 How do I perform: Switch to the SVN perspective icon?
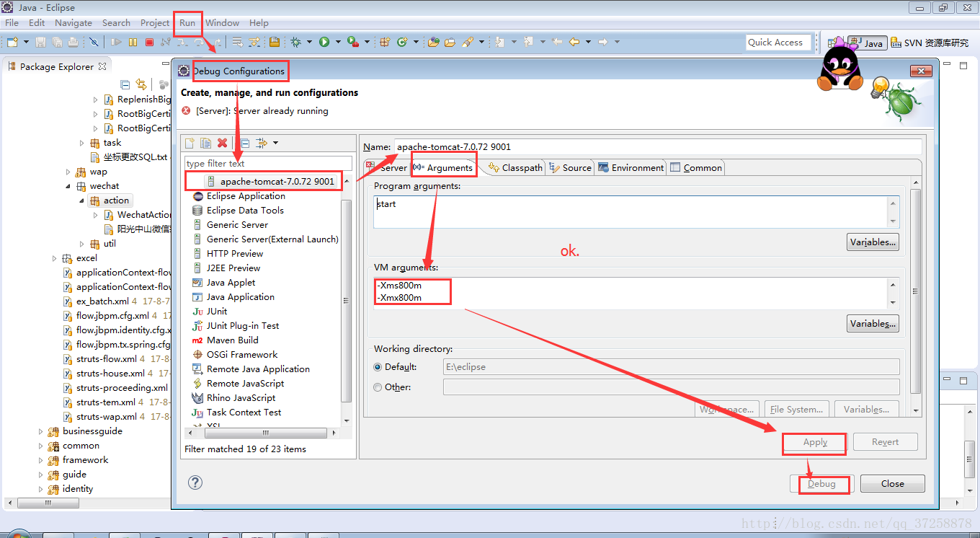[896, 43]
